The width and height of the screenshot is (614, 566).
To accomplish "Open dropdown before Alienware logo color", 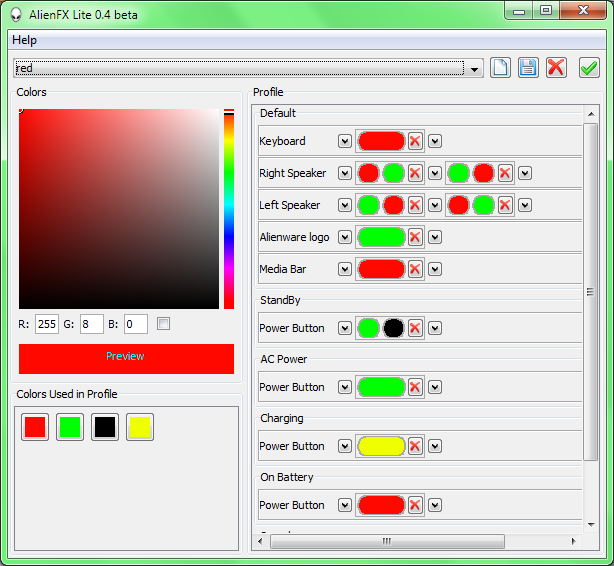I will click(345, 237).
